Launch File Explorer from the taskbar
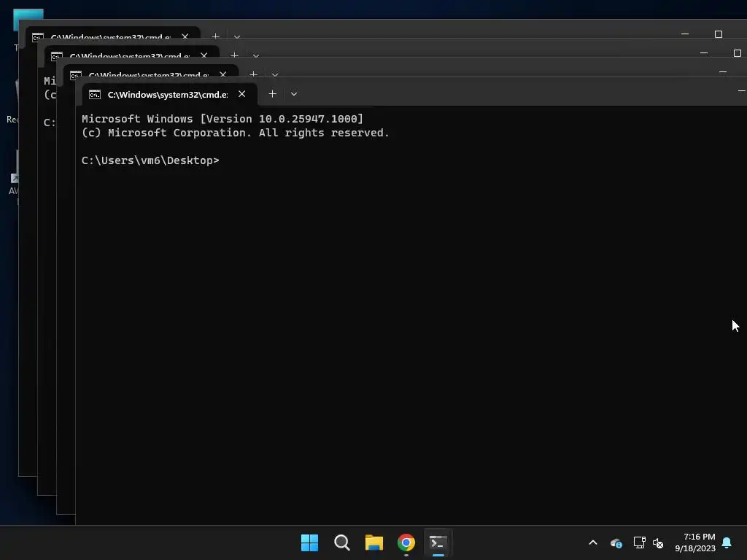This screenshot has height=560, width=747. coord(374,542)
